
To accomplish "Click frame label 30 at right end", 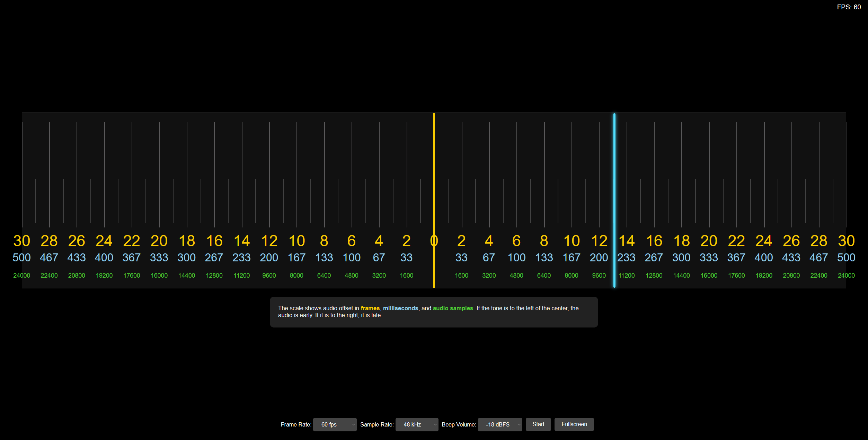I will pyautogui.click(x=846, y=241).
